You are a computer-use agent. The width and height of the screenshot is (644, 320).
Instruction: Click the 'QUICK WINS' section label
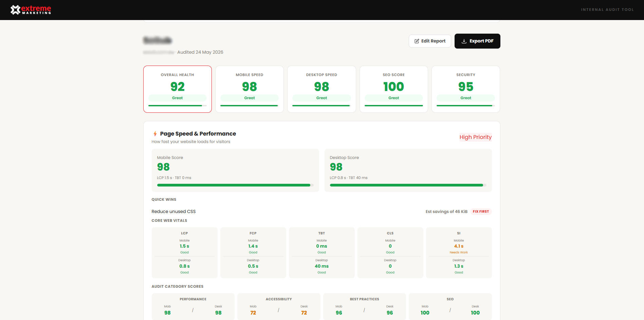point(164,200)
